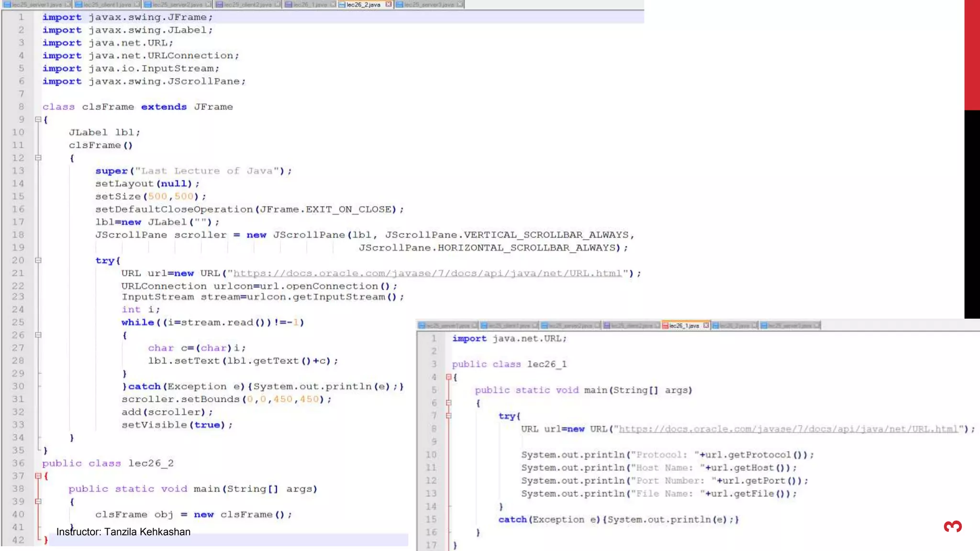This screenshot has width=980, height=551.
Task: Click the lec26_2.java tab's file icon
Action: click(x=342, y=4)
